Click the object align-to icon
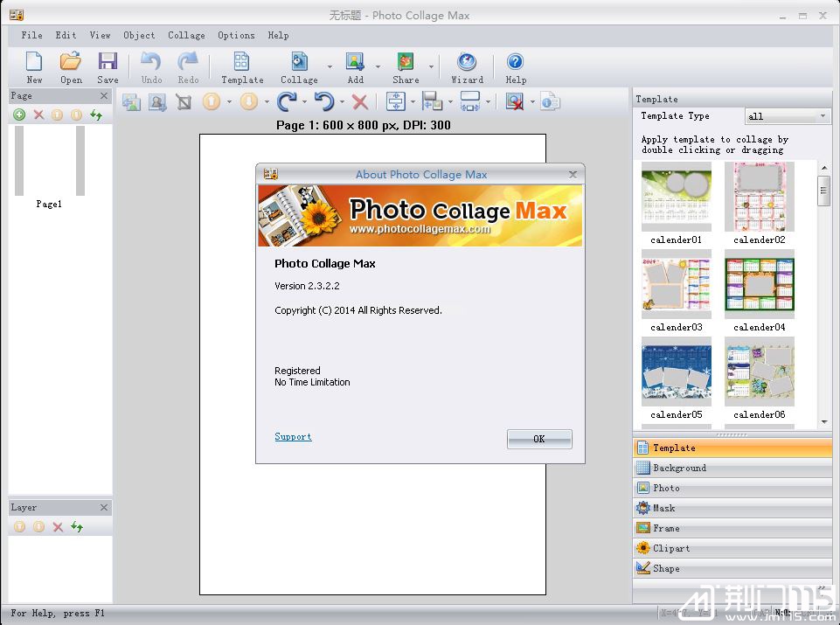This screenshot has height=625, width=840. (x=433, y=101)
